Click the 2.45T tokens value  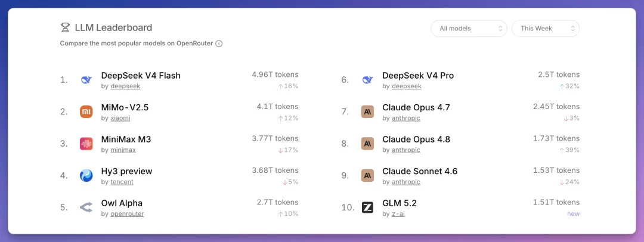[556, 107]
